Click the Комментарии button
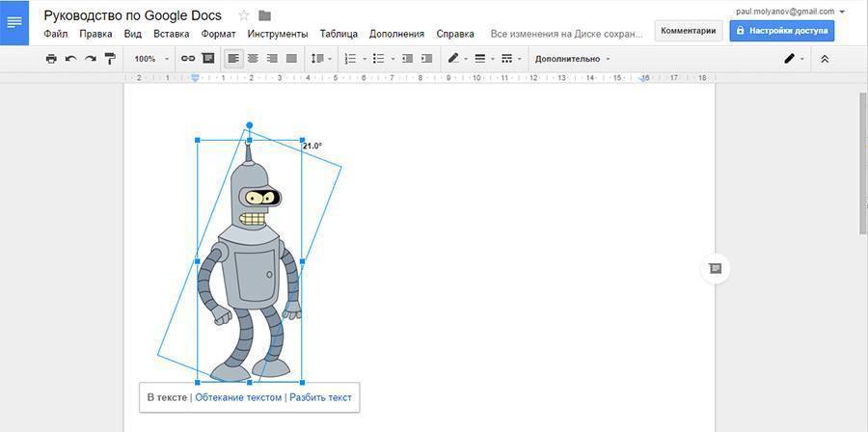This screenshot has width=868, height=432. (x=688, y=31)
